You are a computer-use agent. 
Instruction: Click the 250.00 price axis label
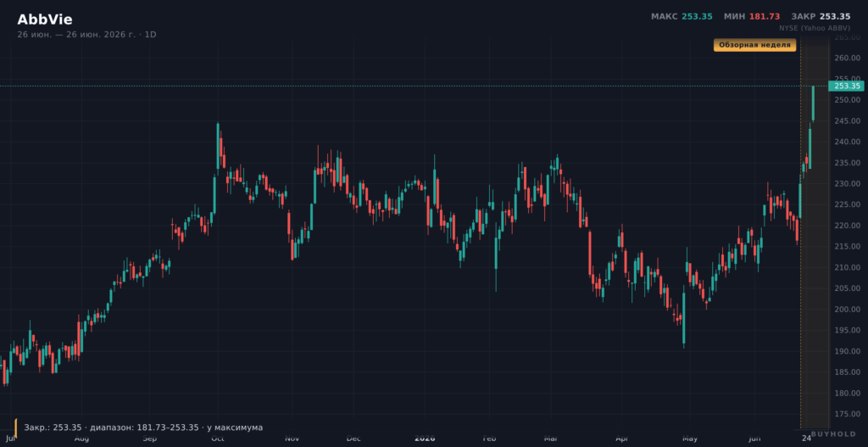(x=847, y=100)
